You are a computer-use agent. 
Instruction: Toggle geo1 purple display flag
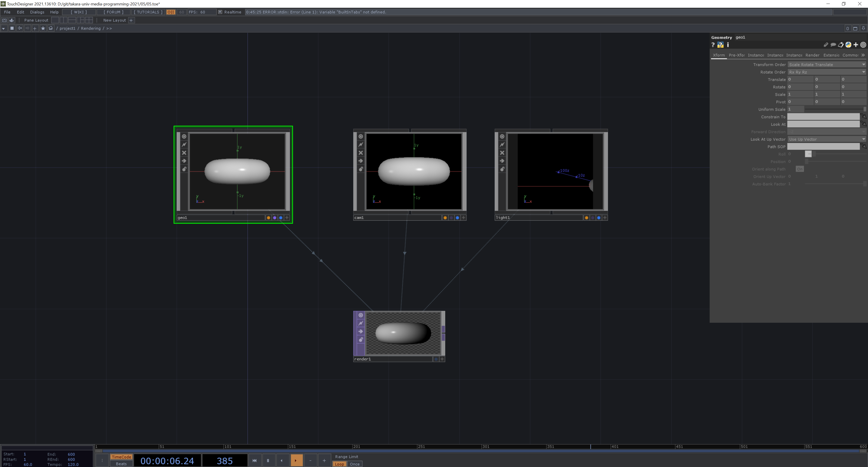click(275, 218)
